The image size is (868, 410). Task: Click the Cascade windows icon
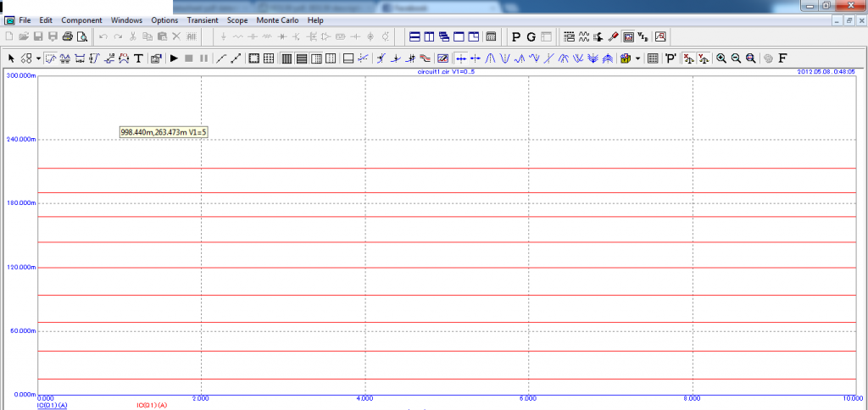444,37
